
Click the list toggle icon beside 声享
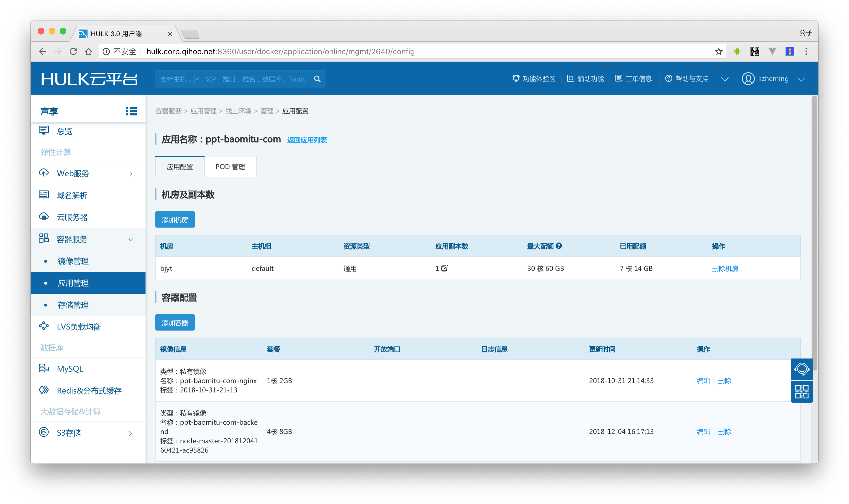click(131, 111)
